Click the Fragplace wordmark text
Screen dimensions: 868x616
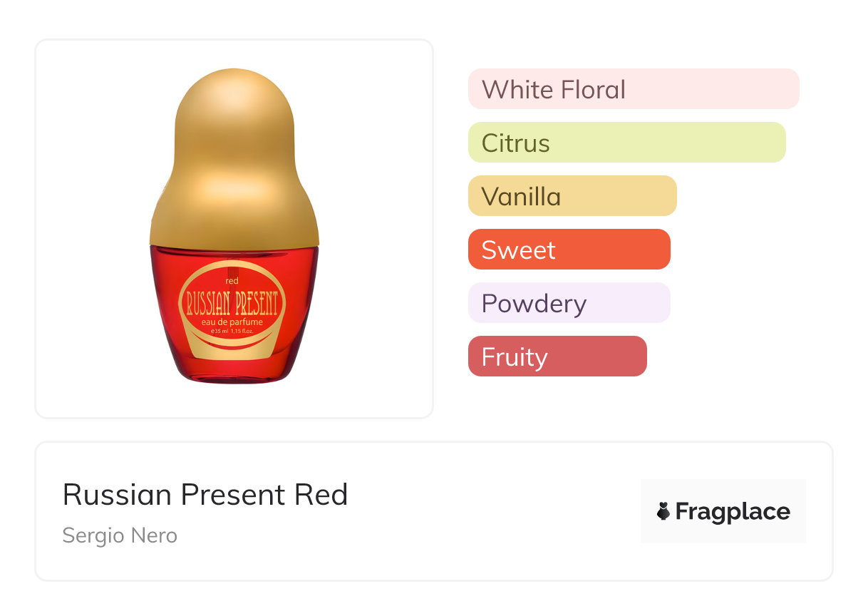coord(733,511)
